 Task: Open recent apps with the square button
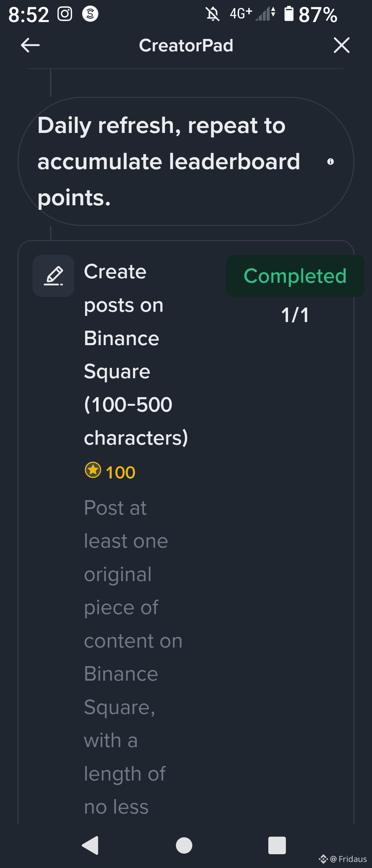(277, 845)
